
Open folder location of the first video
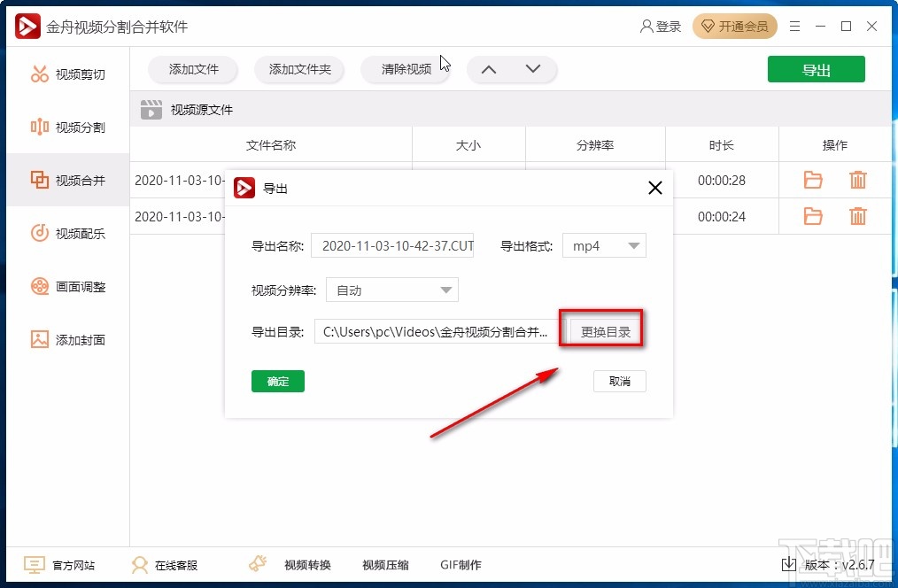[812, 180]
